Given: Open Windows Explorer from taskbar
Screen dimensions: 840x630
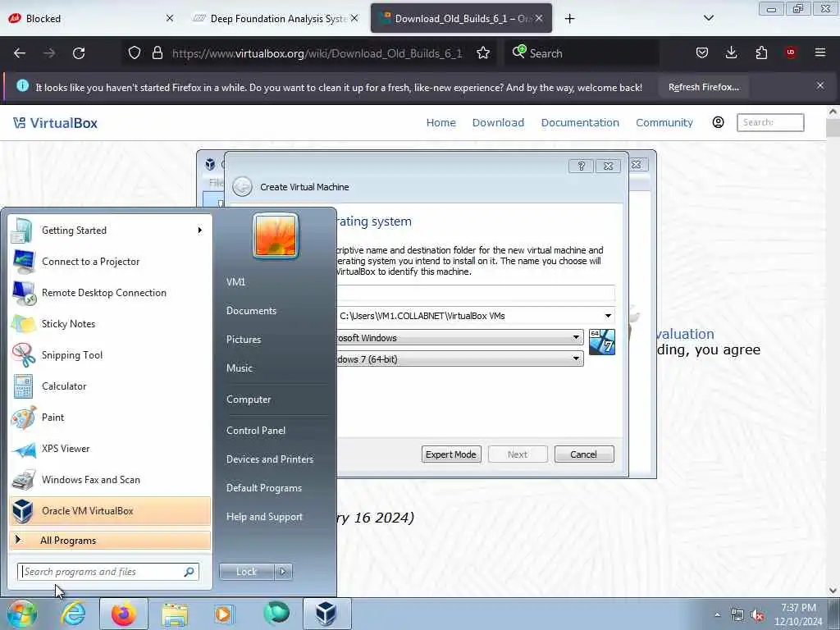Looking at the screenshot, I should click(175, 614).
